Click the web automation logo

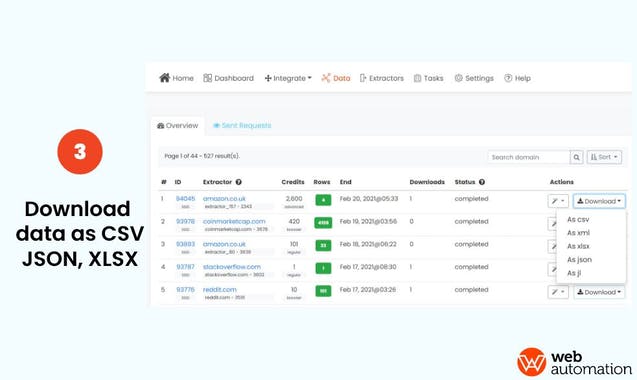(x=574, y=362)
